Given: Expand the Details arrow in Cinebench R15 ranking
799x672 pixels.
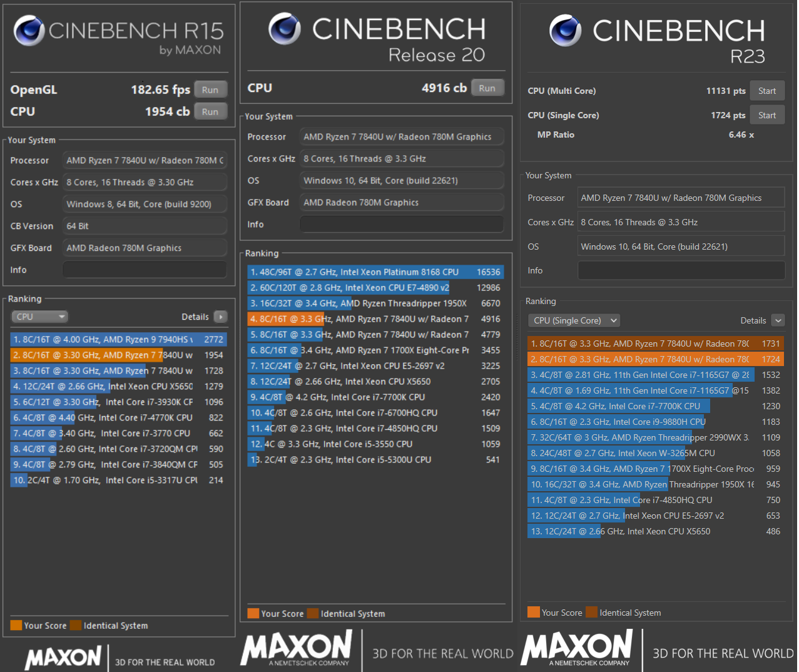Looking at the screenshot, I should coord(220,317).
